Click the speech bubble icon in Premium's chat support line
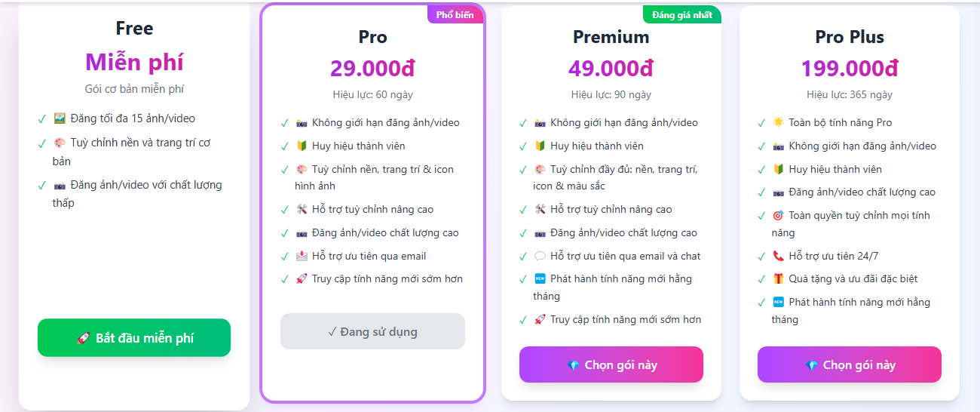980x412 pixels. coord(540,256)
